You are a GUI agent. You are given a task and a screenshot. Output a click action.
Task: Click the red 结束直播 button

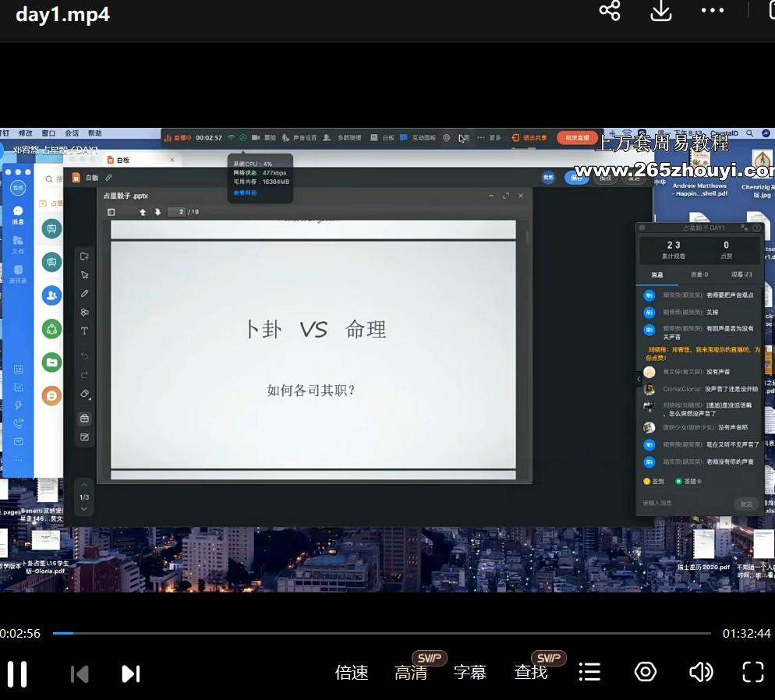577,137
